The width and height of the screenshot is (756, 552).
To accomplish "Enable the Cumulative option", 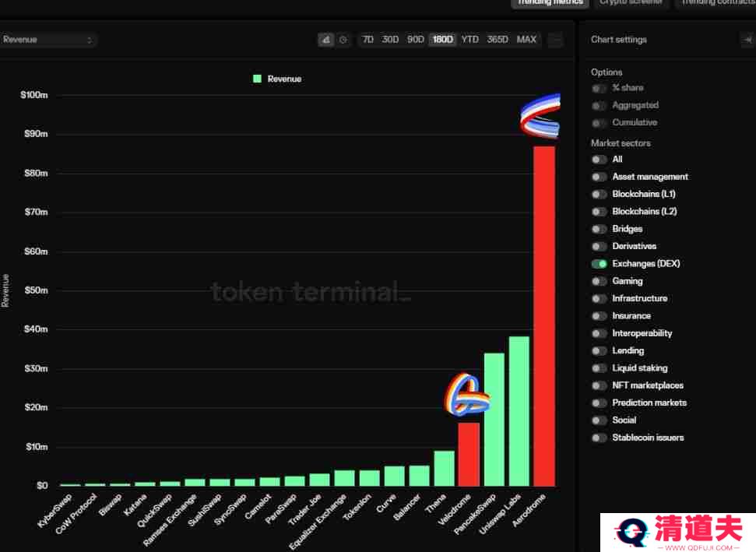I will tap(600, 123).
